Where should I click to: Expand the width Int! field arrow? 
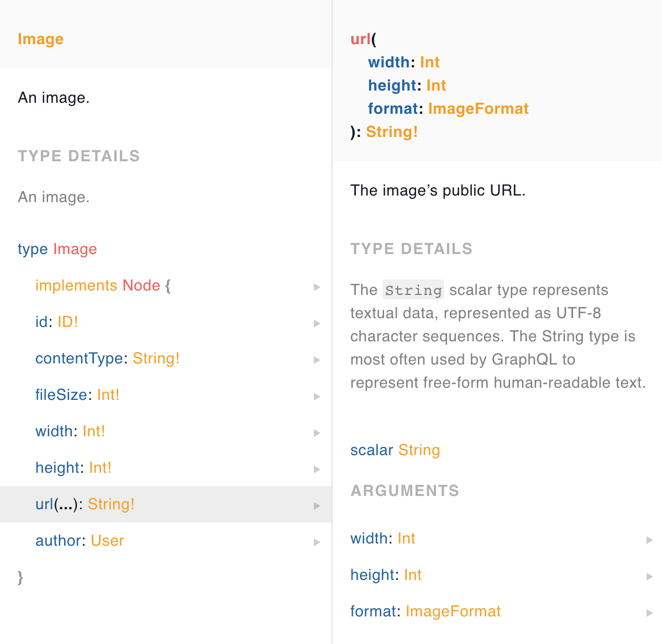point(317,432)
